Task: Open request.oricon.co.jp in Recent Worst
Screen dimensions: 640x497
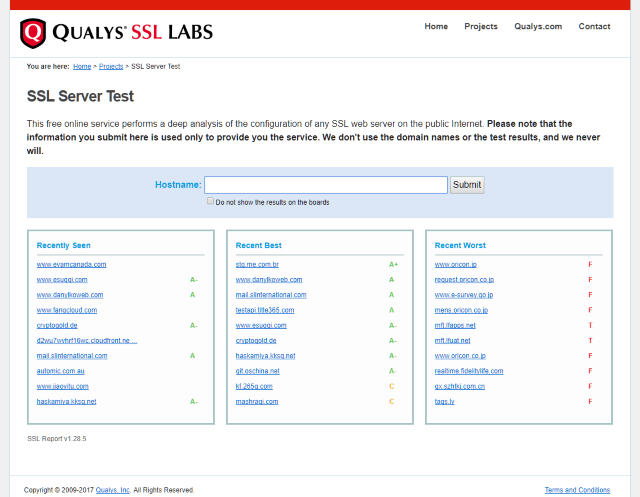Action: point(464,280)
